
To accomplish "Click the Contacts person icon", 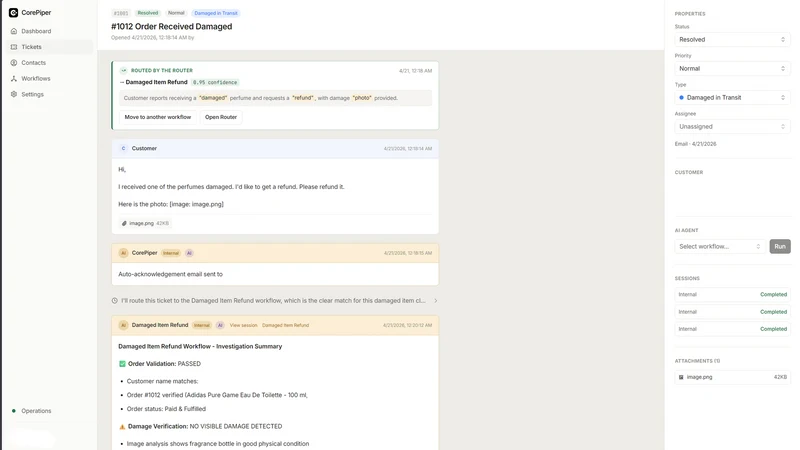I will (x=14, y=63).
